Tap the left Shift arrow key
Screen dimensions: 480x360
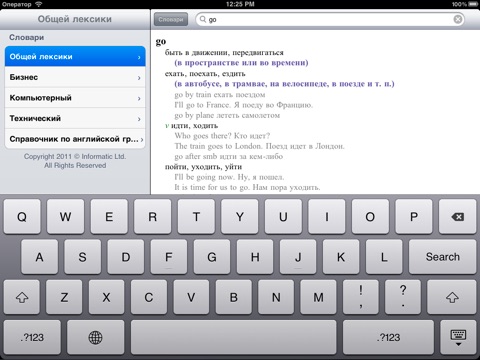coord(22,297)
